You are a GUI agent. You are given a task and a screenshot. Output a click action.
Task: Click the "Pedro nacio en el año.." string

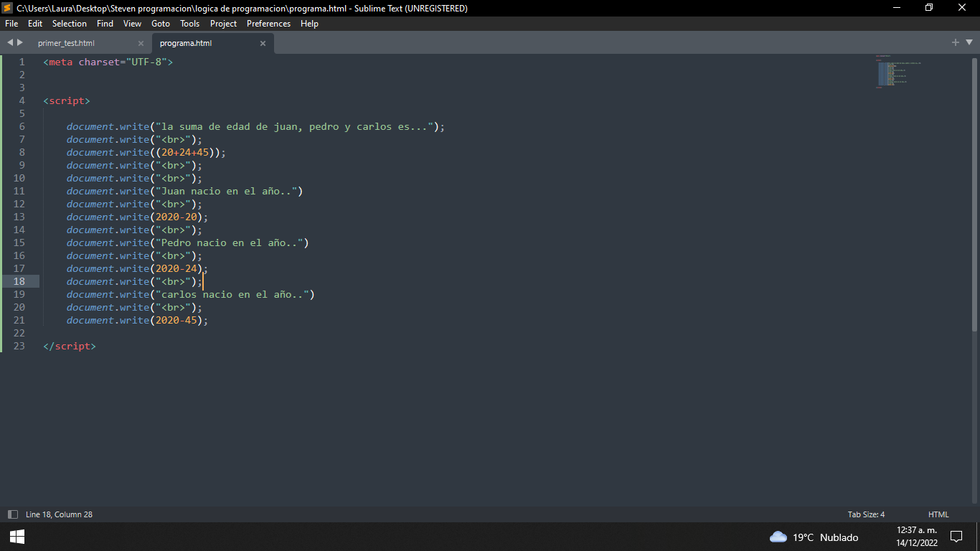[230, 242]
